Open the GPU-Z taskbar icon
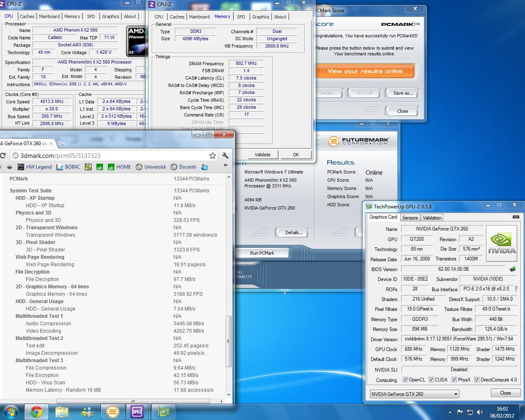 pos(164,412)
